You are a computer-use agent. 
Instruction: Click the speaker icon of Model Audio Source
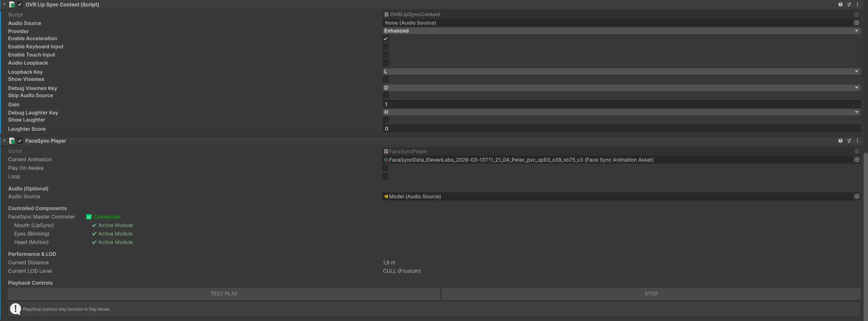386,196
